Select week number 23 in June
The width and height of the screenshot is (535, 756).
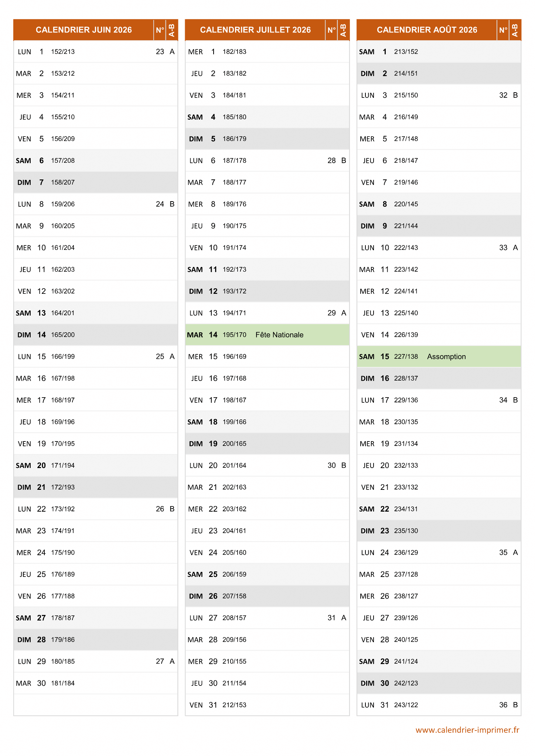pyautogui.click(x=160, y=52)
